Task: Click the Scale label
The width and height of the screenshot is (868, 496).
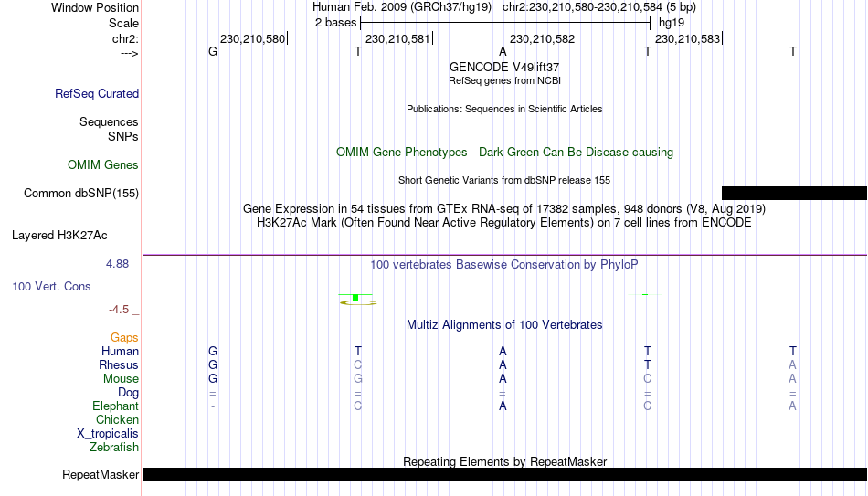Action: pos(123,23)
